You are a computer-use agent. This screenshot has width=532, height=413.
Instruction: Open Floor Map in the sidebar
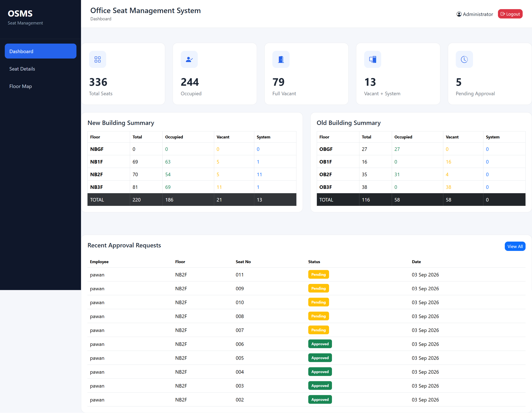(x=41, y=86)
